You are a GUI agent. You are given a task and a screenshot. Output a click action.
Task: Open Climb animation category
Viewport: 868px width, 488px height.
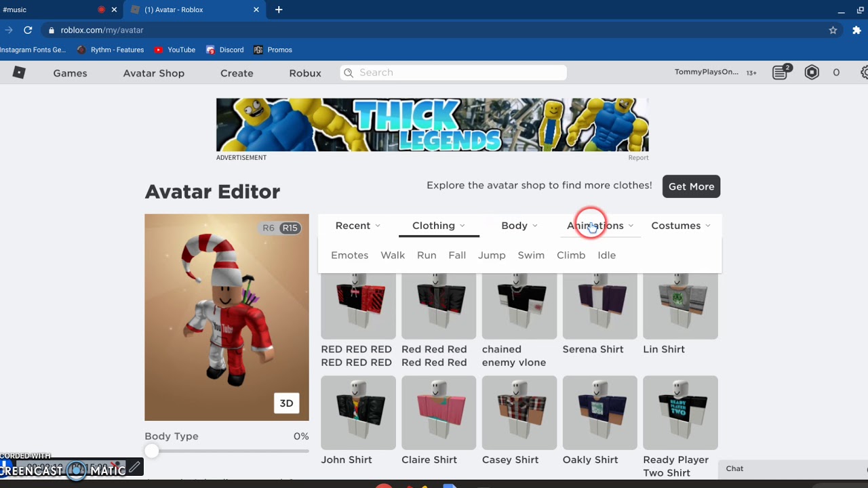pos(571,255)
